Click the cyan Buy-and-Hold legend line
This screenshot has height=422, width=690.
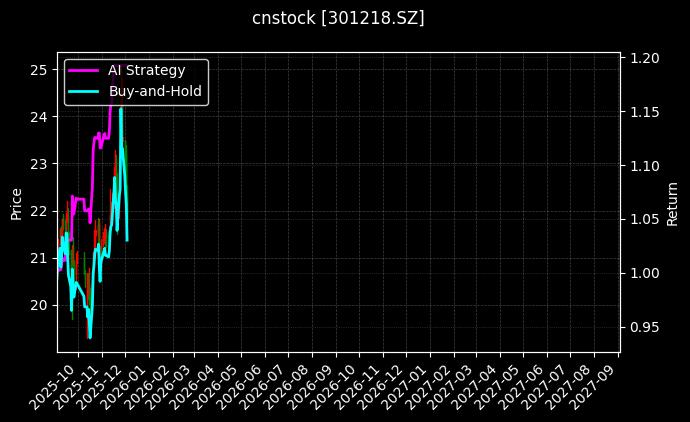click(x=84, y=91)
